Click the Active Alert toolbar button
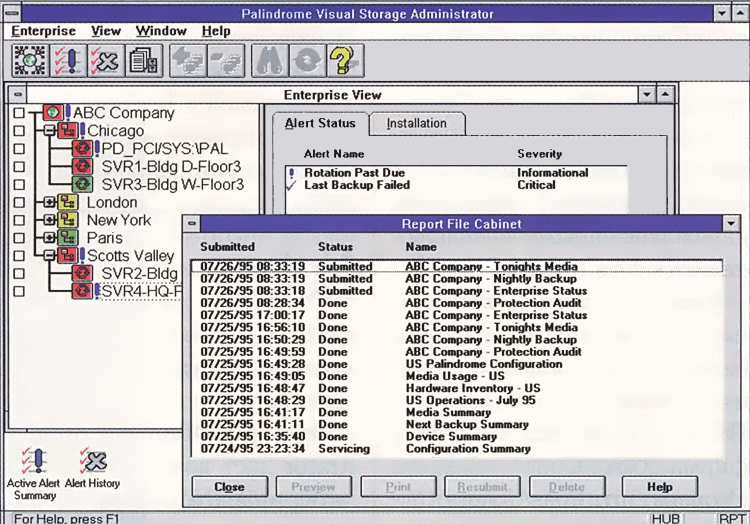Image resolution: width=750 pixels, height=524 pixels. 68,61
